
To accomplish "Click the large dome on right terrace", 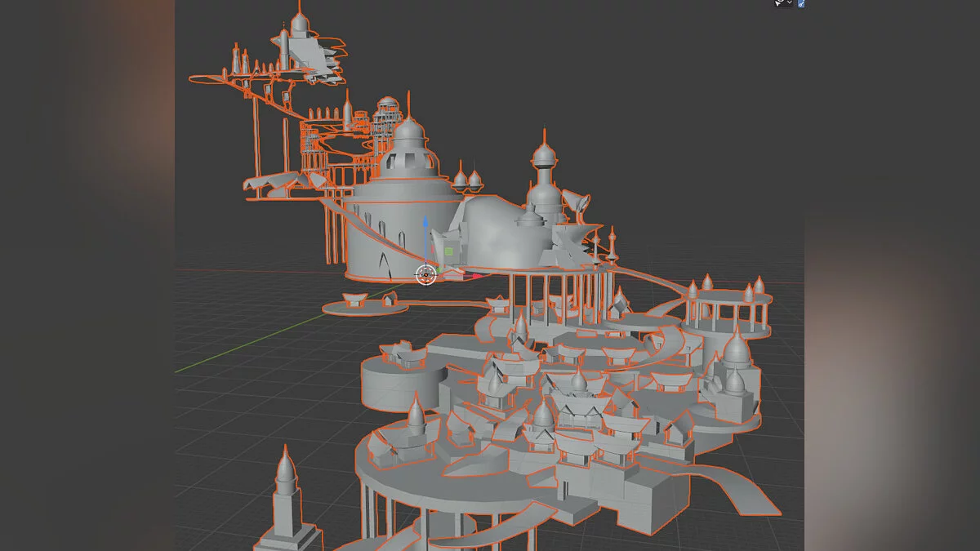I will [736, 351].
